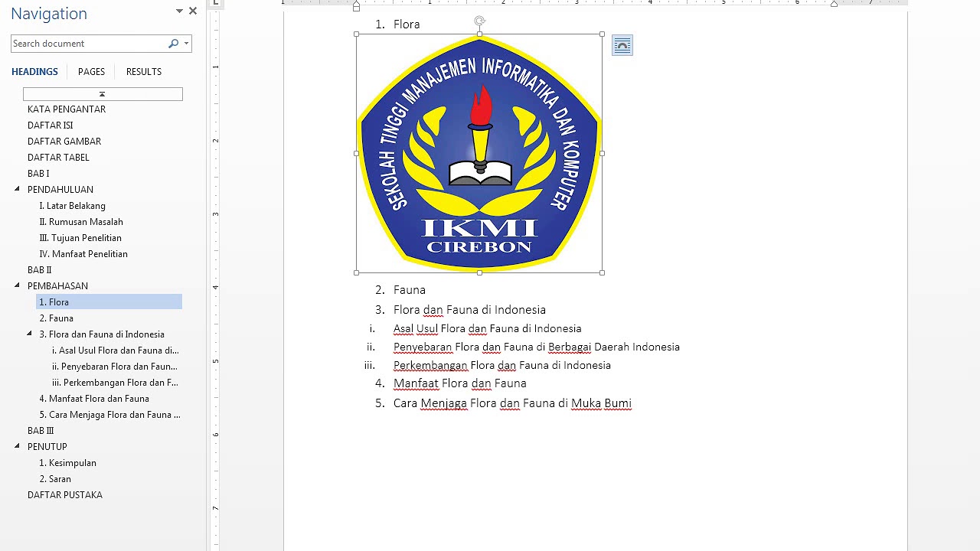Switch to the RESULTS tab
980x551 pixels.
tap(144, 72)
